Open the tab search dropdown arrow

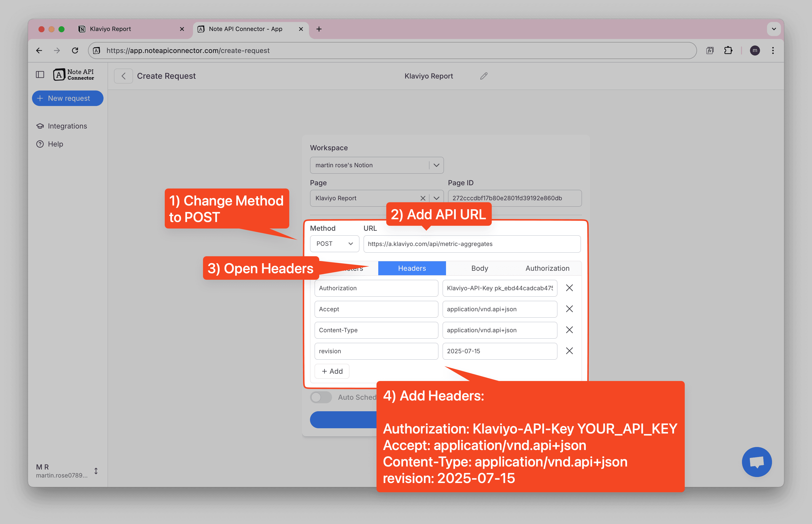[773, 29]
